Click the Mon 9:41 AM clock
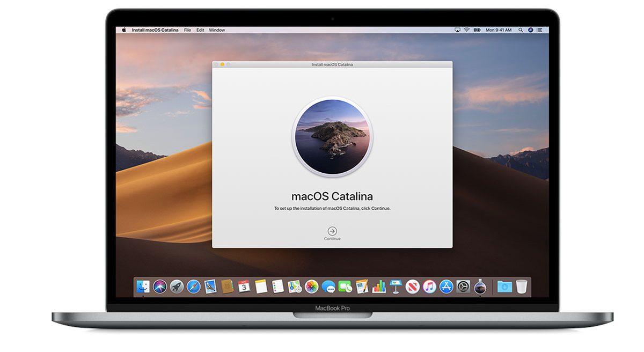The width and height of the screenshot is (644, 352). (497, 30)
